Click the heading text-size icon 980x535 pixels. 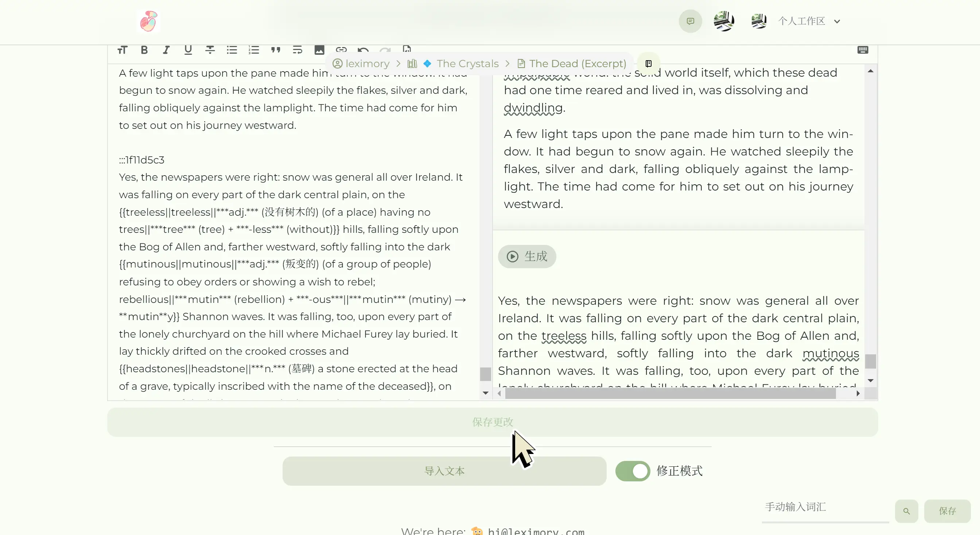pos(122,50)
